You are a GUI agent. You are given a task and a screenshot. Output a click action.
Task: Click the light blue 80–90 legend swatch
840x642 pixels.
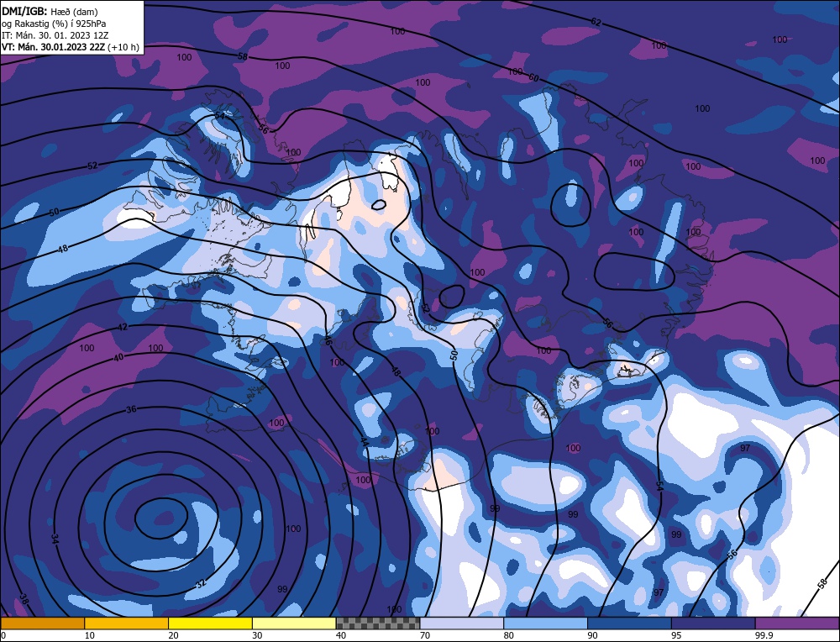[x=546, y=624]
